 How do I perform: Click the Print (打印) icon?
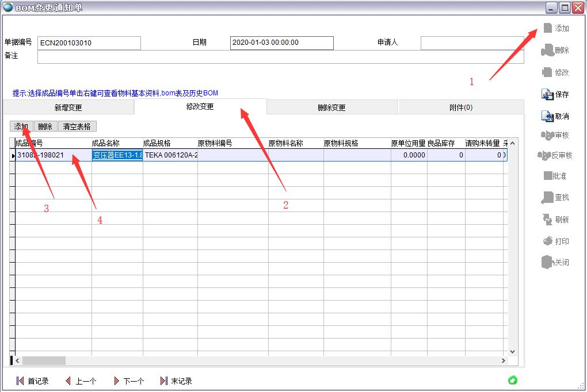coord(547,241)
